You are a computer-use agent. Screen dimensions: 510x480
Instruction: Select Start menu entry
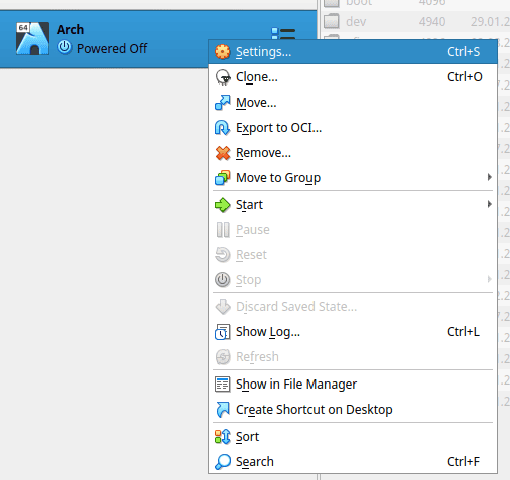pyautogui.click(x=353, y=205)
